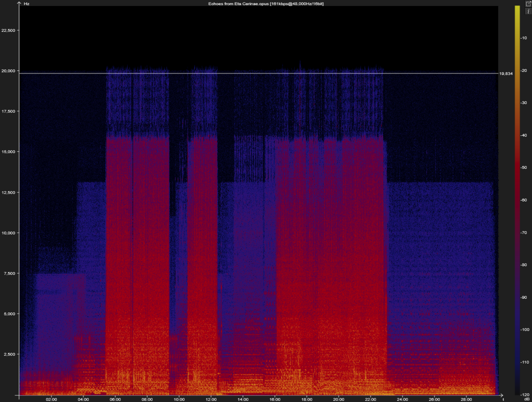Click the '24:00' time label

(x=402, y=399)
